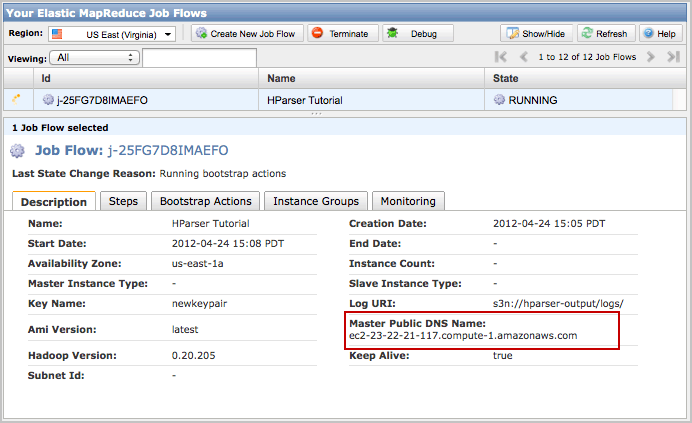The width and height of the screenshot is (692, 423).
Task: Refresh the job flows list
Action: pos(606,34)
